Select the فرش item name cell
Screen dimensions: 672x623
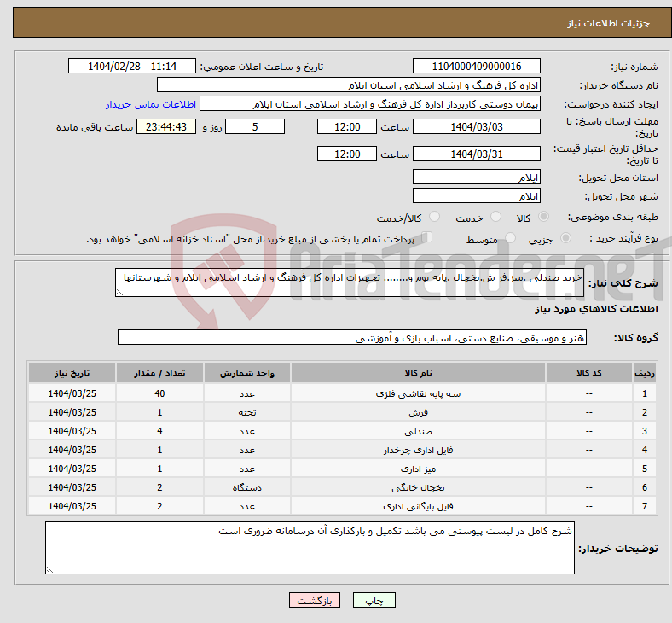tap(418, 412)
